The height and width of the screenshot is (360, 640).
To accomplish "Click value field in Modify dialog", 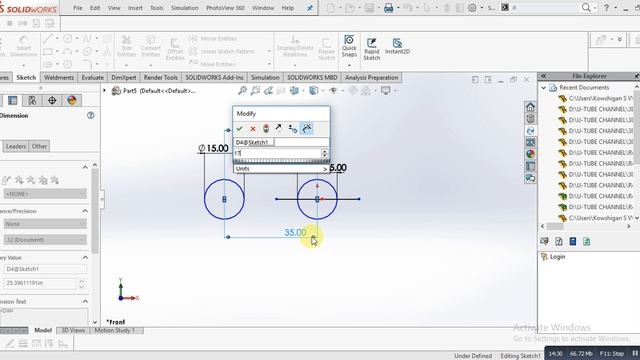I will (x=278, y=153).
